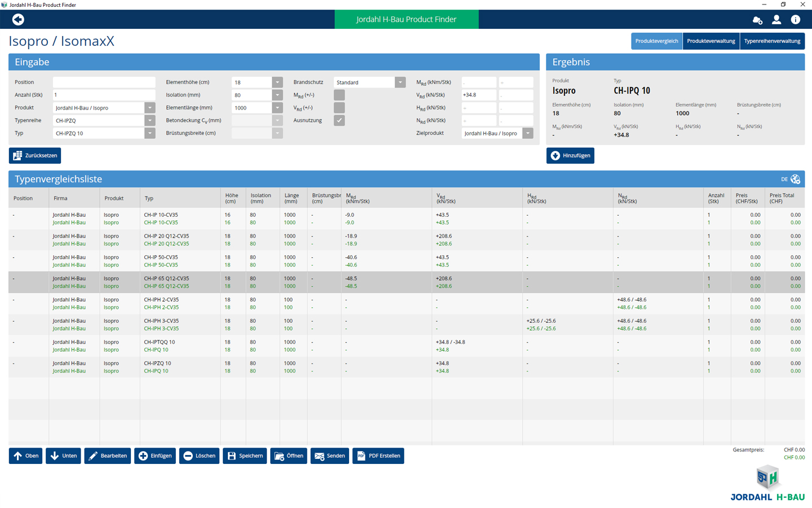Open the Brandschutz dropdown
This screenshot has height=508, width=812.
400,82
